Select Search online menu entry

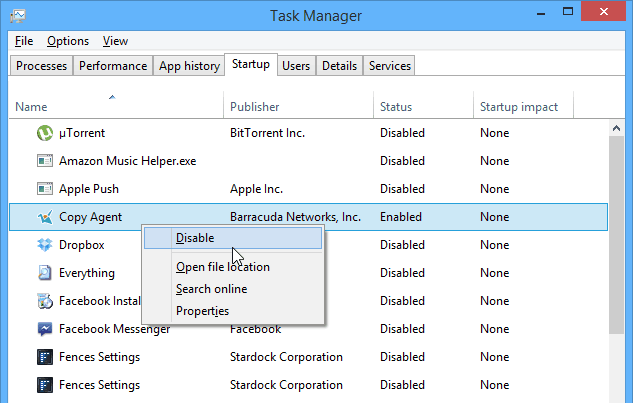[x=212, y=289]
